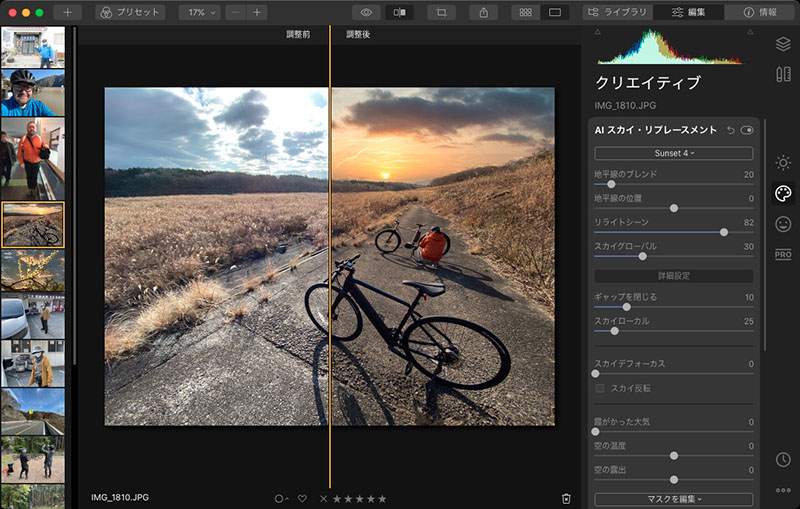Click the histogram left clipping triangle

tap(597, 32)
